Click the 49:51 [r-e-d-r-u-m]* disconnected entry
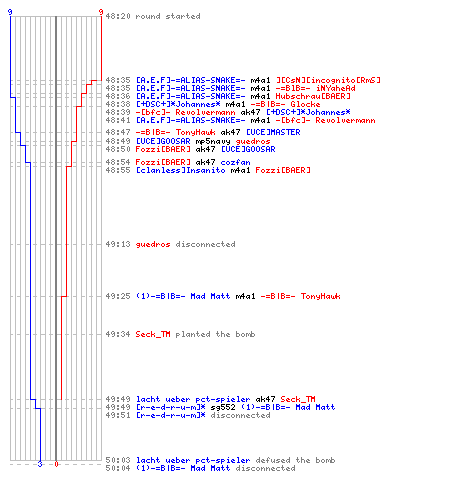 [188, 415]
